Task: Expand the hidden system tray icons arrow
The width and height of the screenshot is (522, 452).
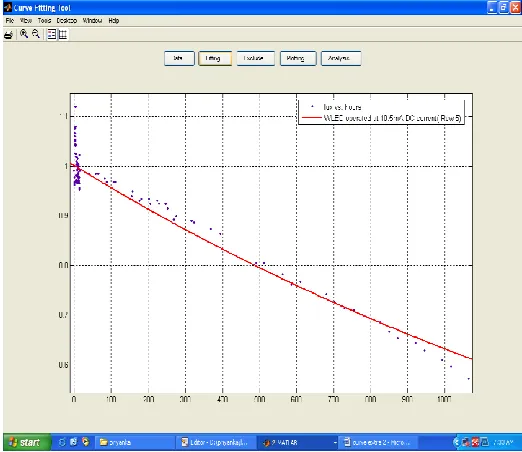Action: tap(456, 442)
